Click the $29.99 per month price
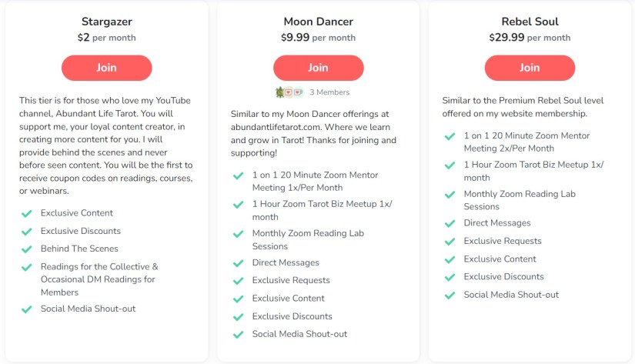 [530, 37]
